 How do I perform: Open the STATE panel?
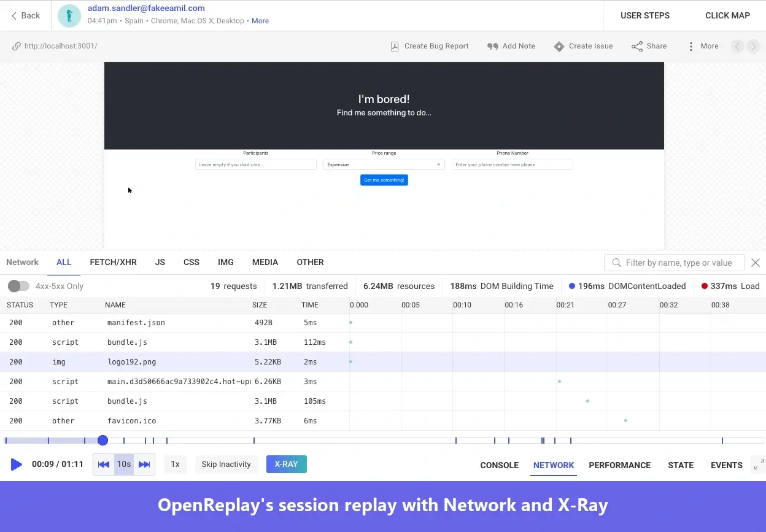point(681,465)
